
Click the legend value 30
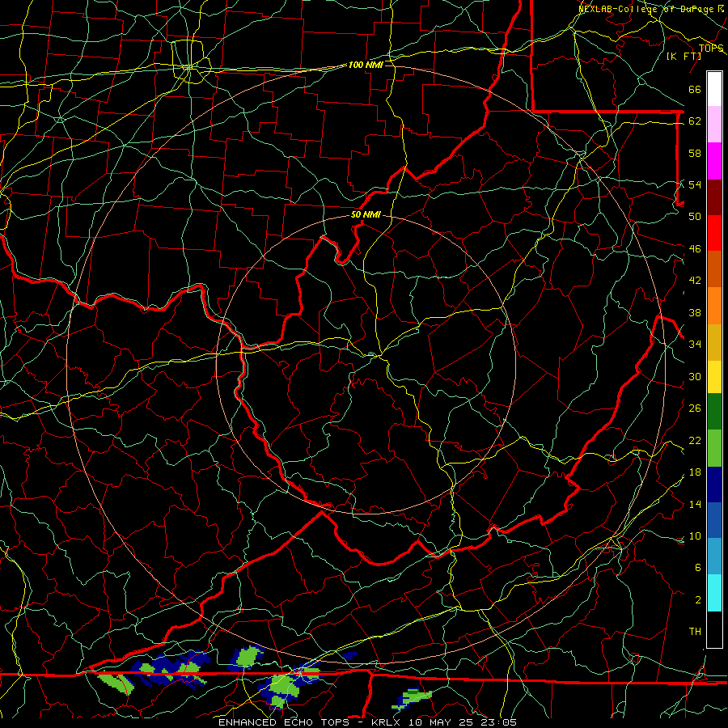(695, 376)
